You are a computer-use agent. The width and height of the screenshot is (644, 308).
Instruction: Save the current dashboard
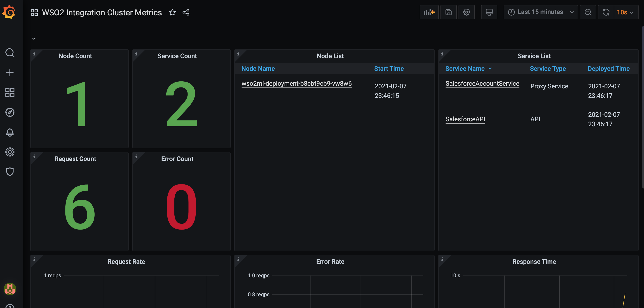[449, 12]
